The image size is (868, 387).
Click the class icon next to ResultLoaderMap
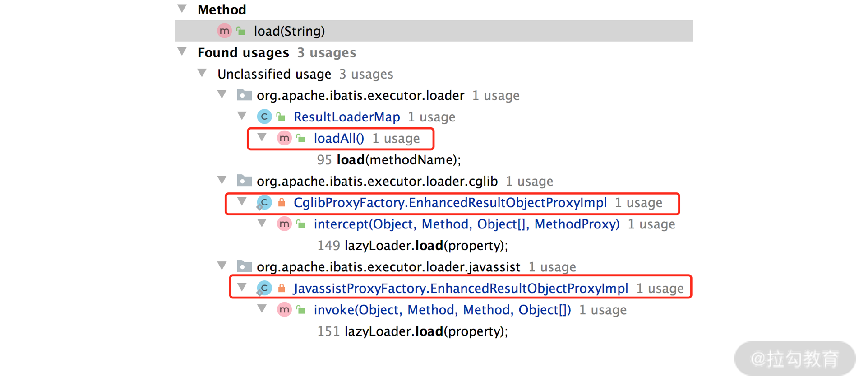264,117
